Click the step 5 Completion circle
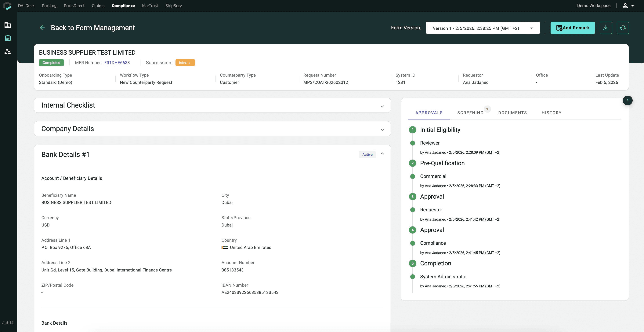 [x=413, y=263]
